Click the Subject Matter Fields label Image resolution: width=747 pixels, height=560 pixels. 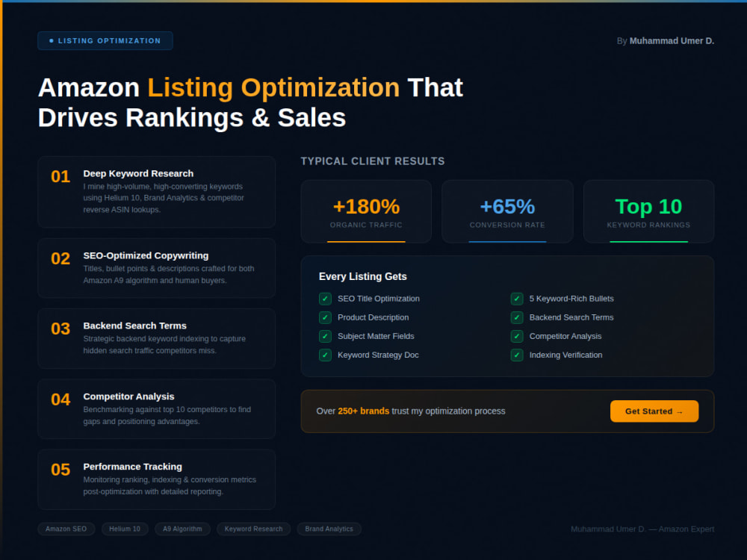[376, 336]
